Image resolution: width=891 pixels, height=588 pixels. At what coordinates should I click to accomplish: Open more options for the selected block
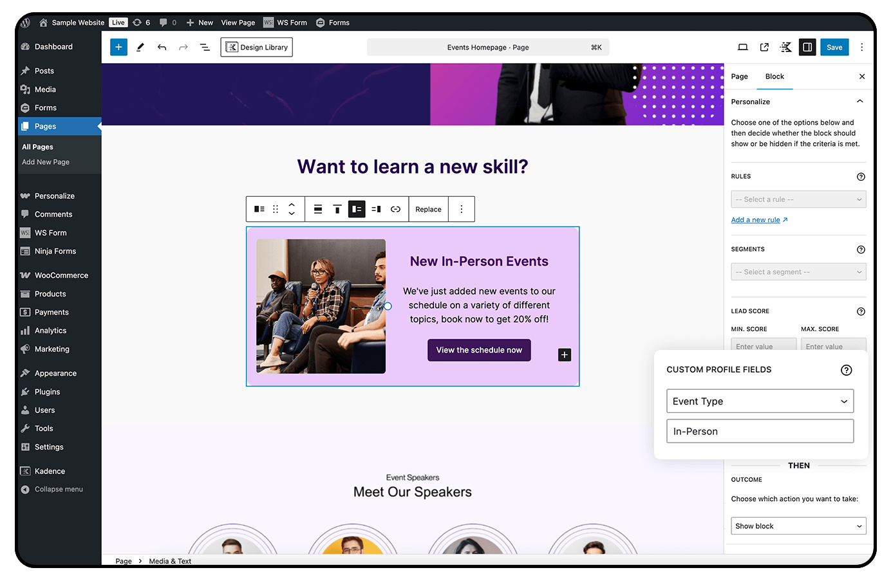tap(462, 208)
